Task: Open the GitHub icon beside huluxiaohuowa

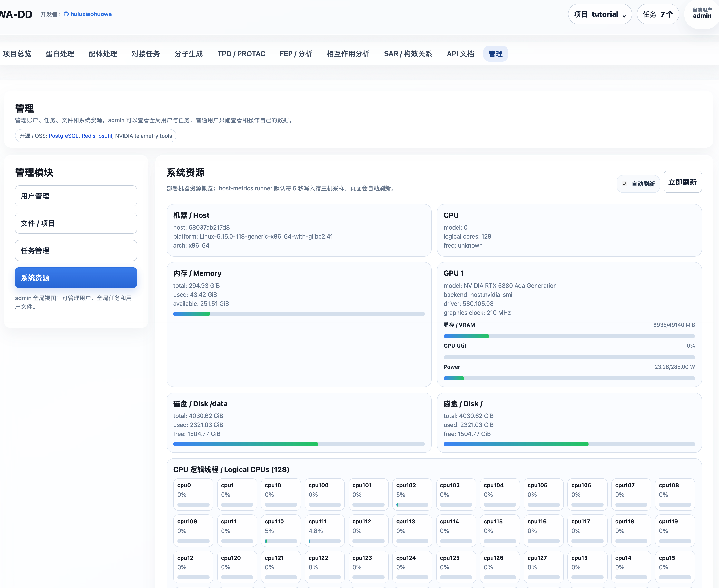Action: tap(66, 14)
